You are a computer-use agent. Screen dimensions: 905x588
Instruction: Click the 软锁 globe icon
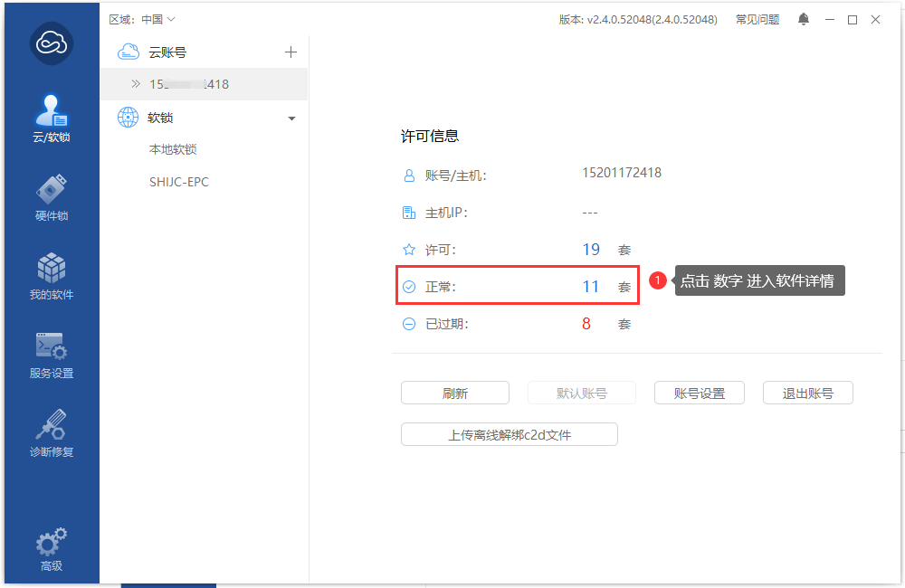tap(129, 117)
